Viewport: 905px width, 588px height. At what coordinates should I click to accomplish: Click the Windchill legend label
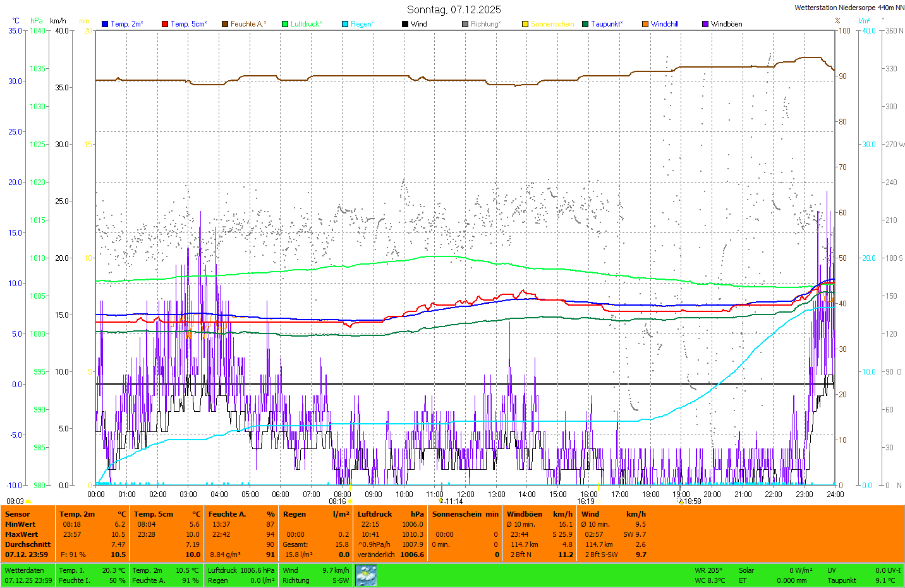(664, 24)
